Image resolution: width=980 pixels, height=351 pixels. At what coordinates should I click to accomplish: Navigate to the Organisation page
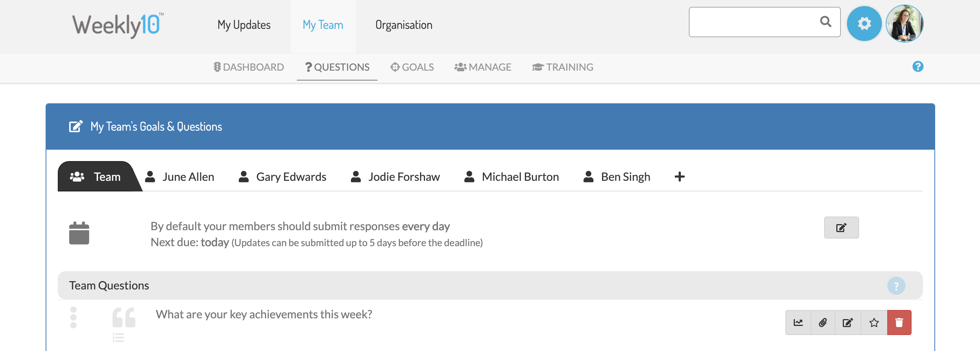tap(404, 25)
